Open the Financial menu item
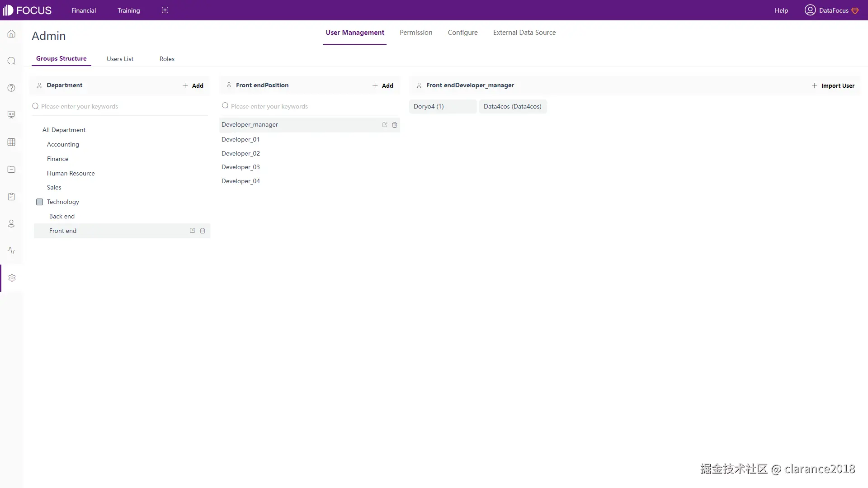This screenshot has width=868, height=488. coord(84,10)
